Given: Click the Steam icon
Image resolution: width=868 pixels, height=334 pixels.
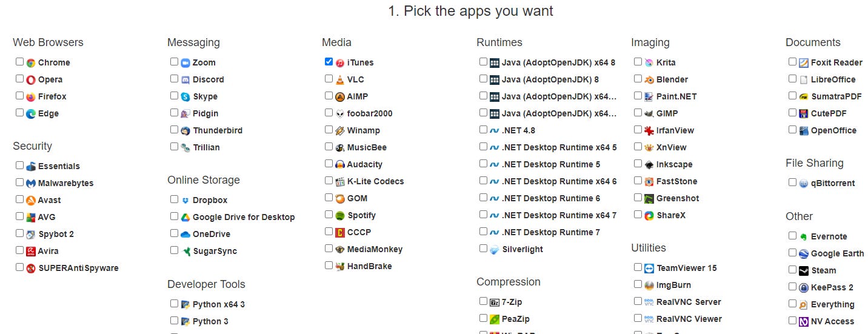Looking at the screenshot, I should pos(804,270).
